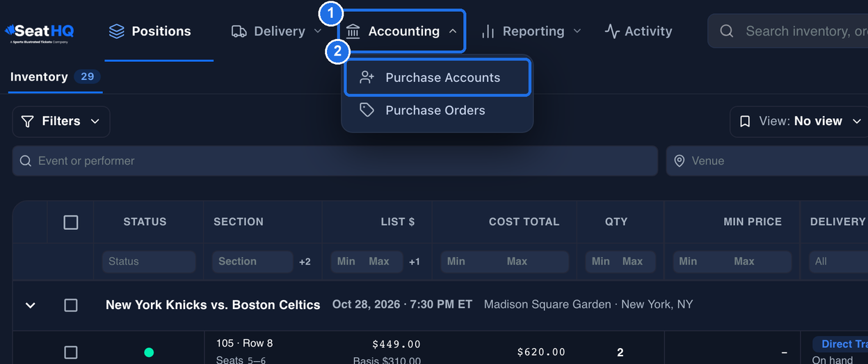Image resolution: width=868 pixels, height=364 pixels.
Task: Click the List $ Min filter input
Action: [348, 261]
